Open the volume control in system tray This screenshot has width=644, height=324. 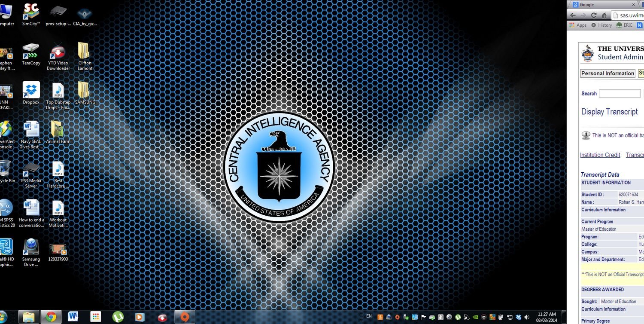pyautogui.click(x=527, y=317)
